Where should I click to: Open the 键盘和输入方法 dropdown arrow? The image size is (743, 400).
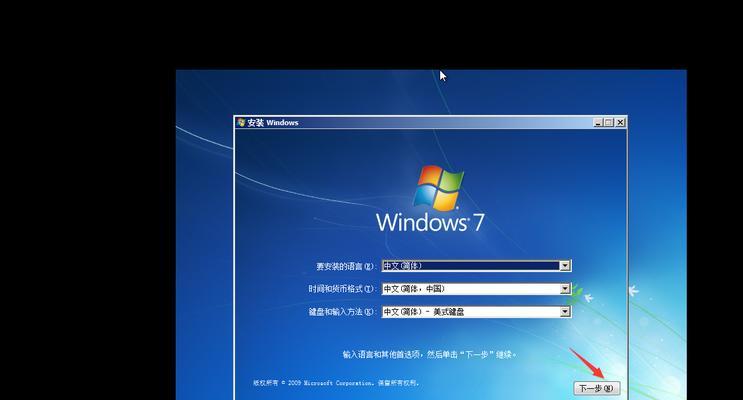564,311
